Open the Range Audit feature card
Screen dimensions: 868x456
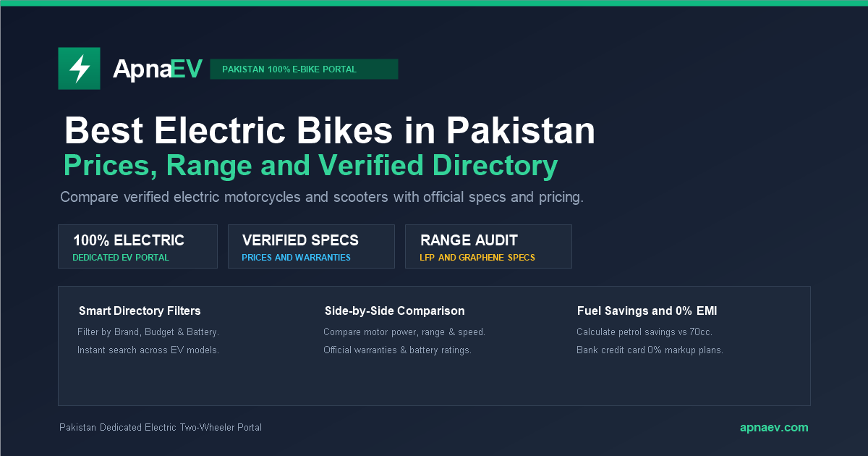[x=488, y=247]
